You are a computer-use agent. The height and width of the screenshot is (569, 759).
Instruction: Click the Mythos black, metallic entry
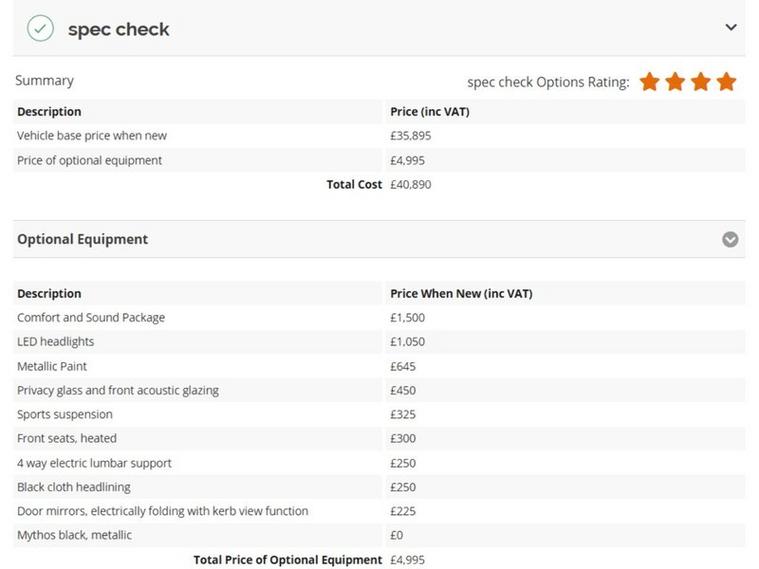pos(74,535)
